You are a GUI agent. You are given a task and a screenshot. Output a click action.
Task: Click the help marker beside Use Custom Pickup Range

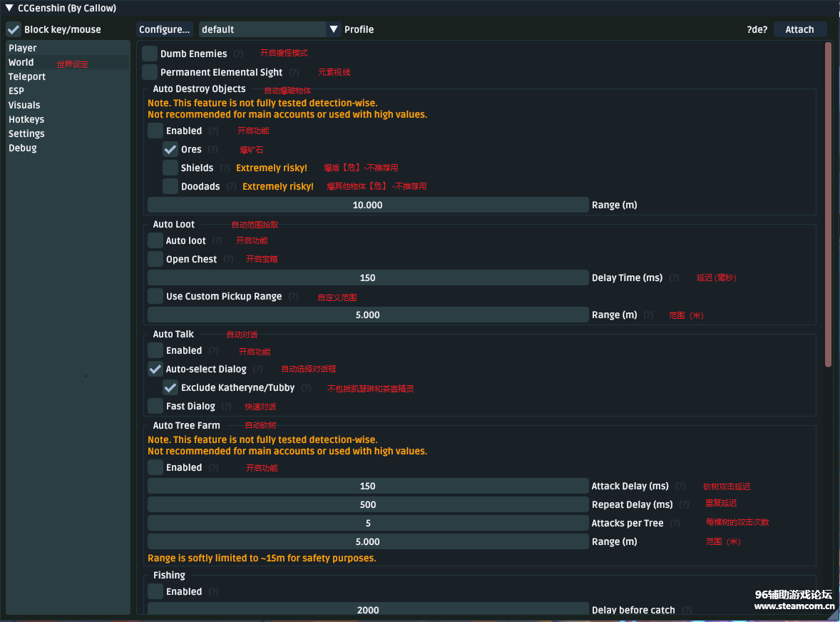[293, 297]
